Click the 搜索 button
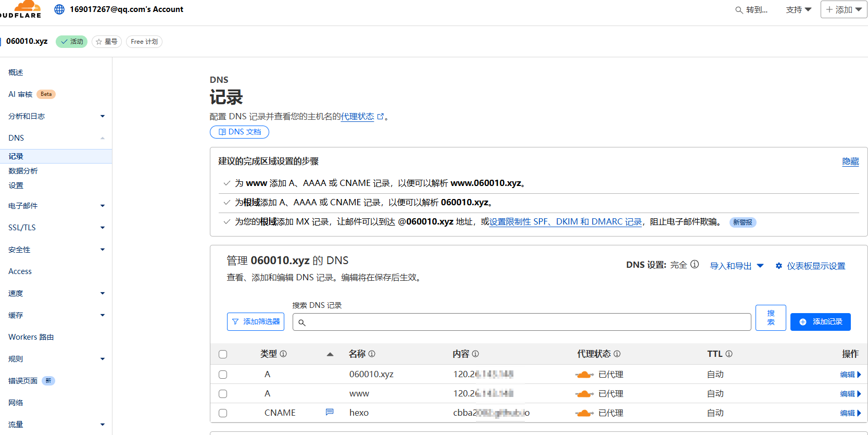The height and width of the screenshot is (435, 868). tap(771, 318)
